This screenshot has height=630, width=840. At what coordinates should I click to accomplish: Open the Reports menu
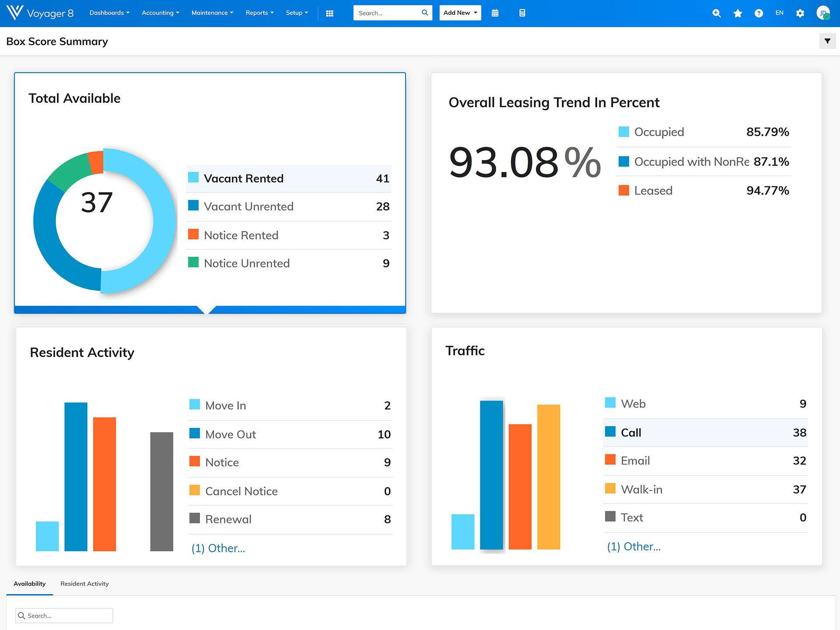pyautogui.click(x=259, y=13)
